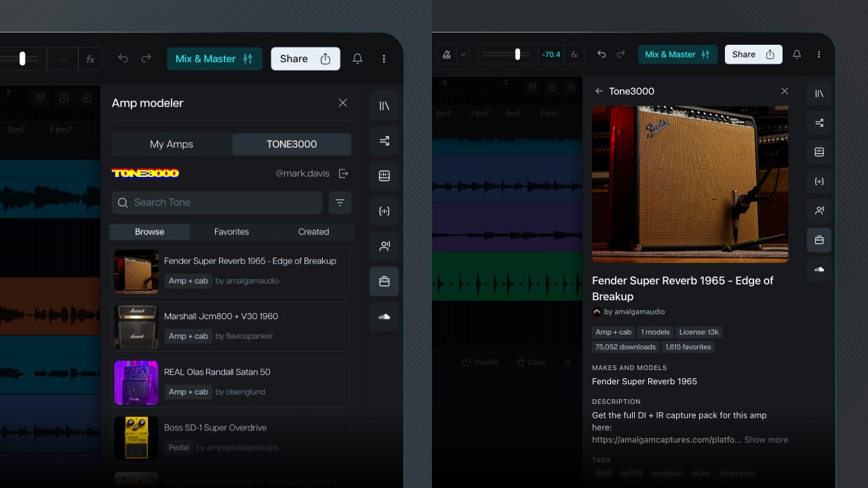This screenshot has height=488, width=868.
Task: Open kebab menu in Amp modeler window
Action: coord(384,59)
